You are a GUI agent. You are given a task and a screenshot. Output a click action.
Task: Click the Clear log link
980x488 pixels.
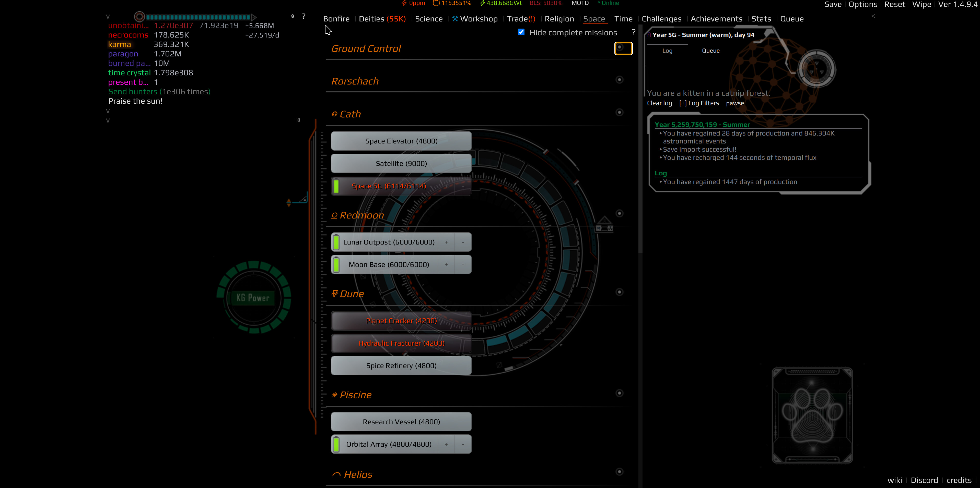(659, 103)
